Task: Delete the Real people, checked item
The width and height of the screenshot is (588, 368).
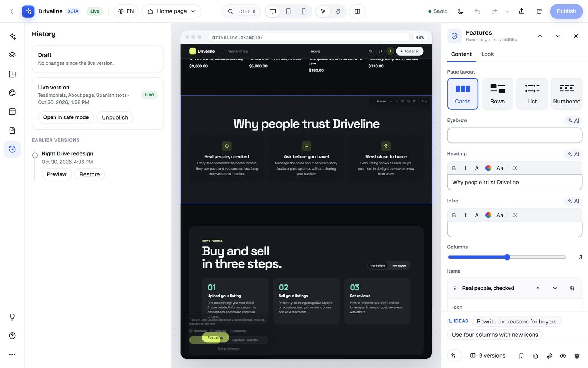Action: tap(572, 288)
